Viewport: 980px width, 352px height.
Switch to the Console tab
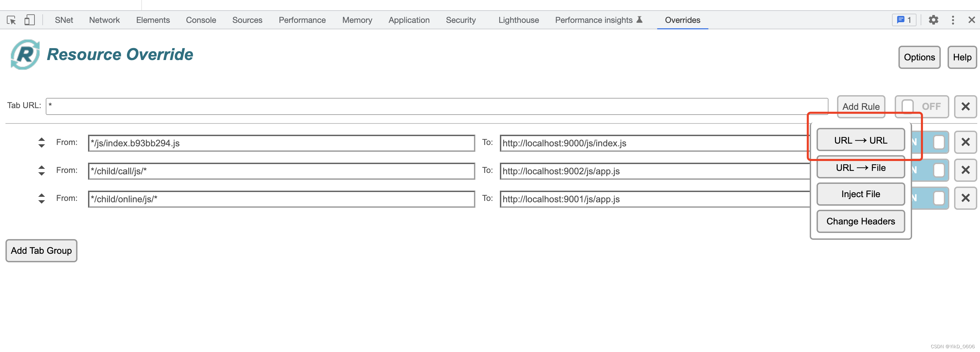pyautogui.click(x=201, y=20)
